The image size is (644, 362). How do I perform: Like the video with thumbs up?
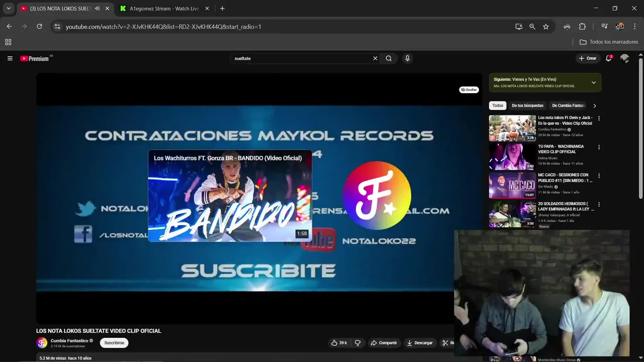[339, 343]
